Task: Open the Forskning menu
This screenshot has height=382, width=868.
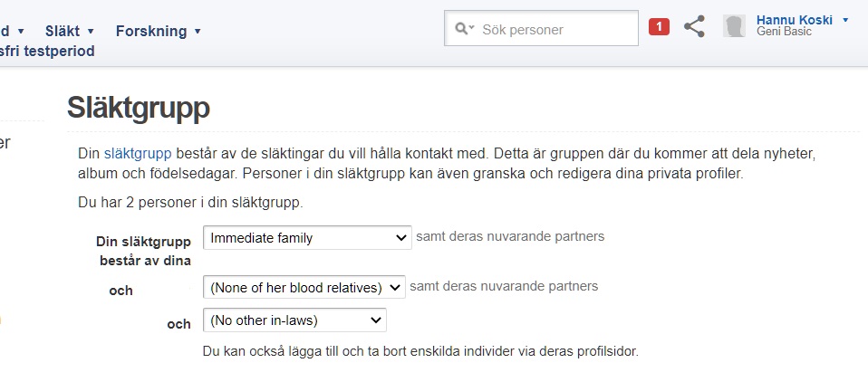Action: coord(151,31)
